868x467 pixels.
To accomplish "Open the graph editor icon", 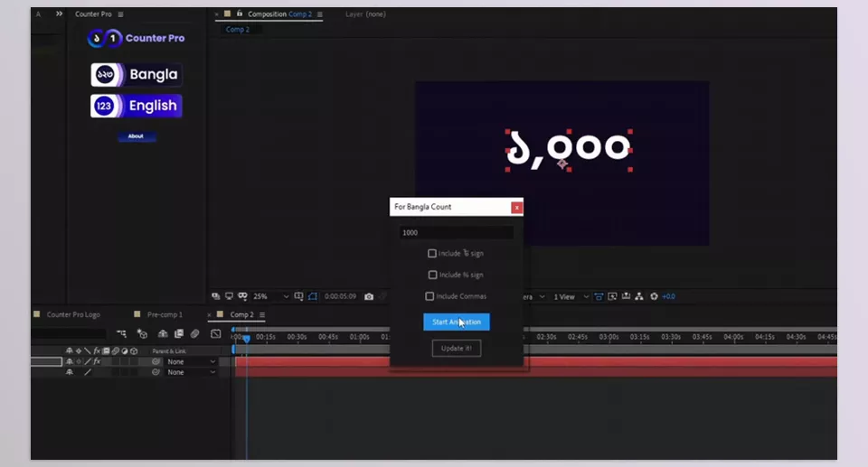I will [216, 333].
